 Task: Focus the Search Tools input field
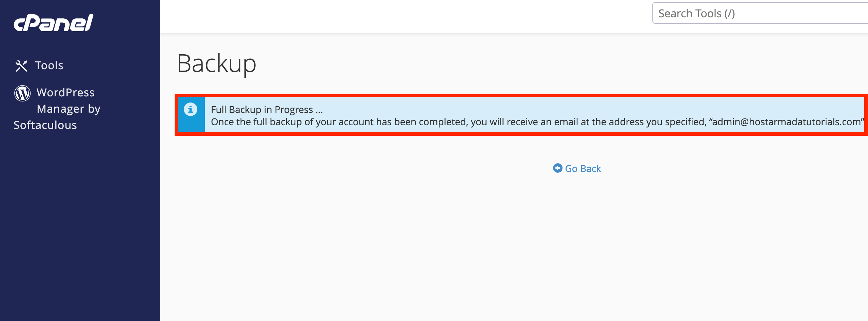click(x=759, y=14)
